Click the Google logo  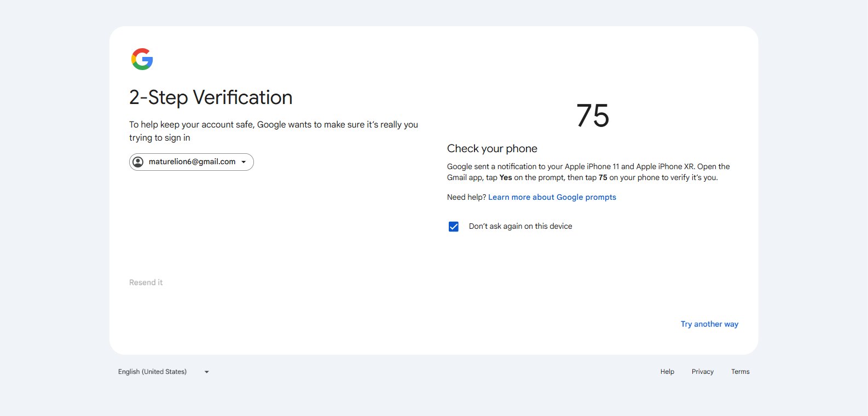pos(142,59)
